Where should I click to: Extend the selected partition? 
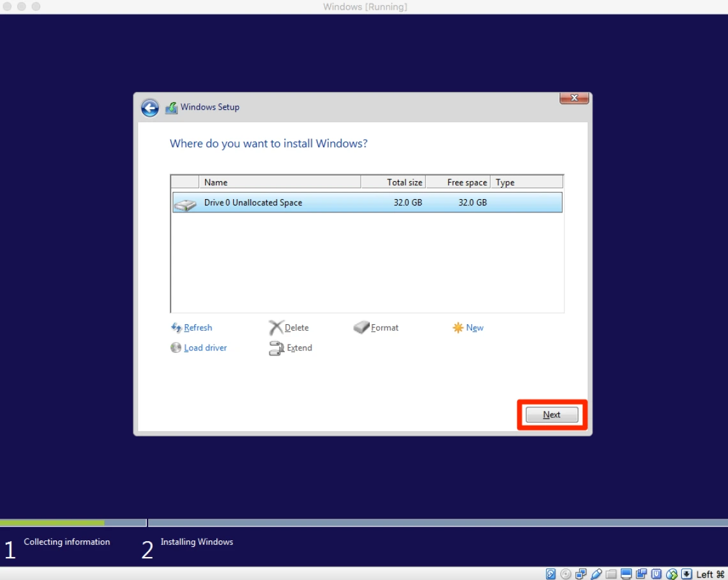tap(291, 348)
